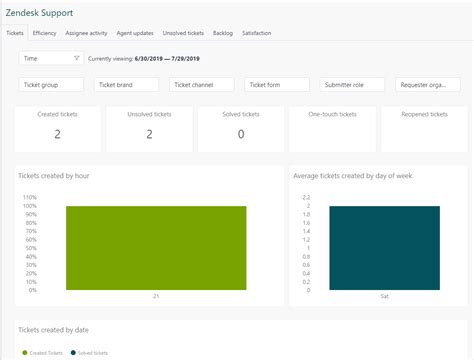Click the green bar for hour 21
Viewport: 474px width, 360px height.
[x=156, y=248]
